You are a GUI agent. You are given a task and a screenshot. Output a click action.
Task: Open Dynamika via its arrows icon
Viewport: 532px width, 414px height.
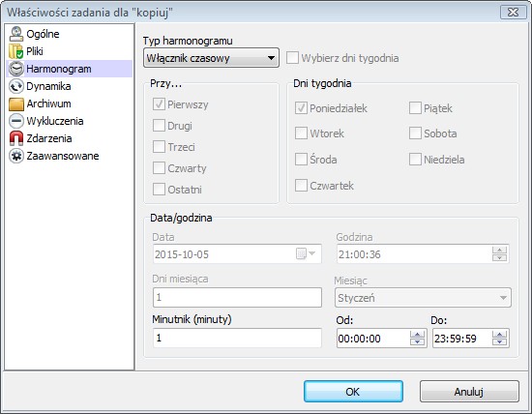tap(15, 86)
